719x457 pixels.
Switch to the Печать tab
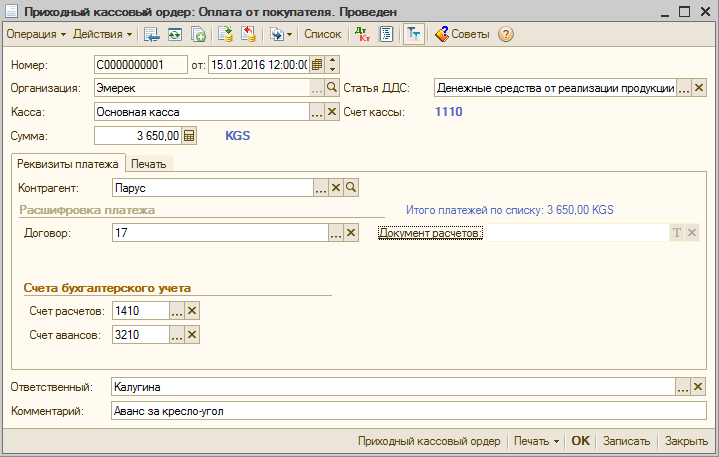click(149, 163)
